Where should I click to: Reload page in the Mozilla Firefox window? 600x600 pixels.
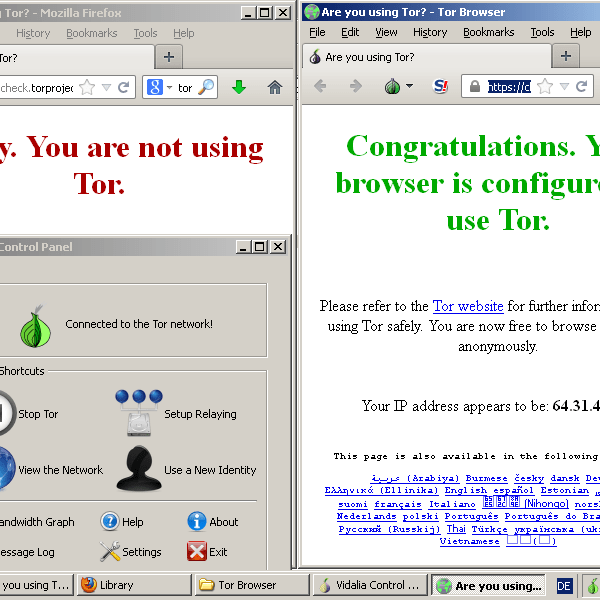123,87
